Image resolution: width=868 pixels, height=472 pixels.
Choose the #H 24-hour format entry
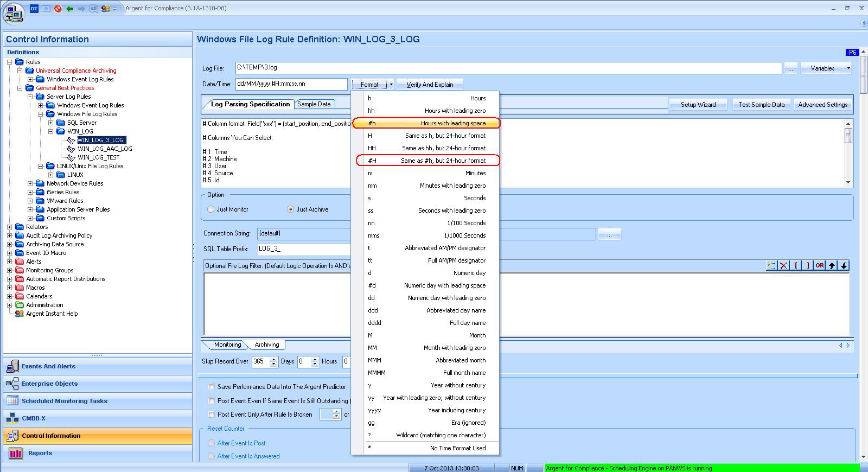tap(427, 161)
